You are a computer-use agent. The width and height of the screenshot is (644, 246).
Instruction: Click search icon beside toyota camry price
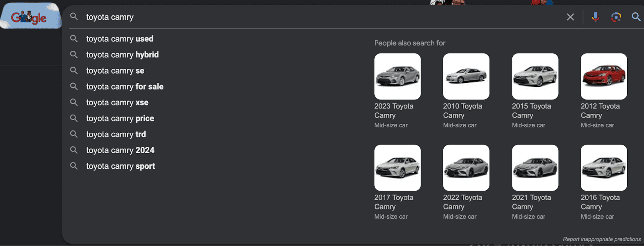(x=74, y=118)
